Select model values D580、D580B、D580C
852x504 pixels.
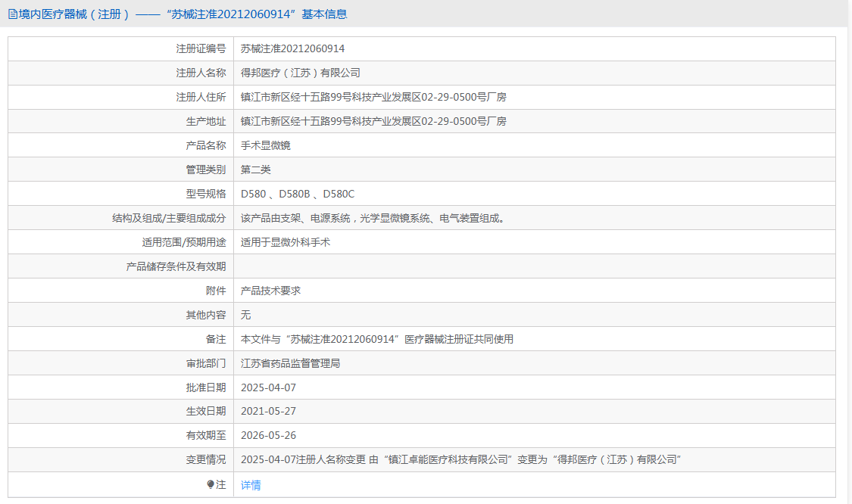(297, 194)
